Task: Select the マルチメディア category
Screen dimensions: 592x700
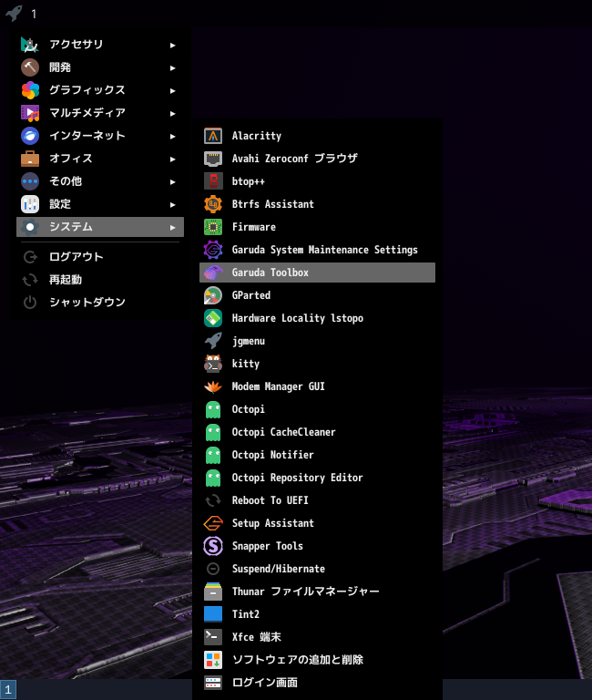Action: pyautogui.click(x=100, y=112)
